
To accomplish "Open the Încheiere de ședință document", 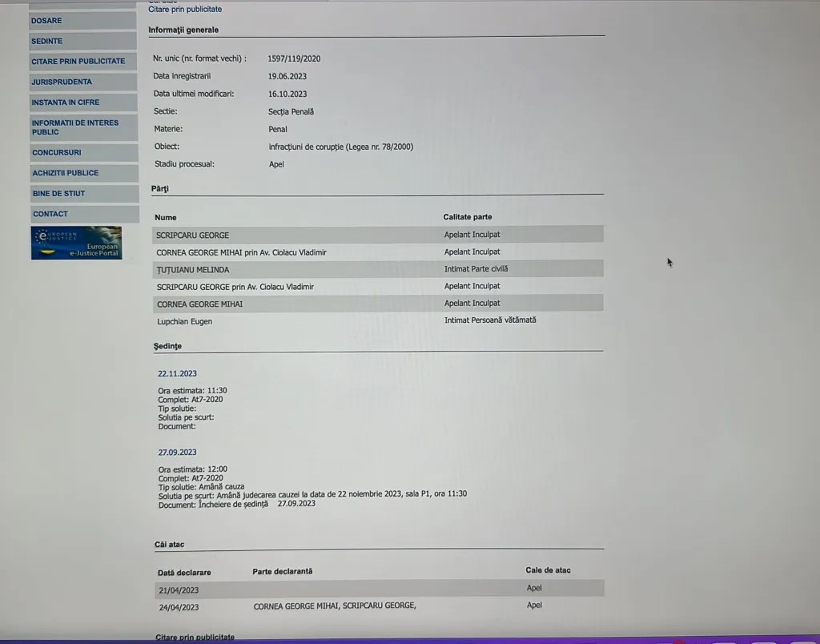I will [232, 504].
